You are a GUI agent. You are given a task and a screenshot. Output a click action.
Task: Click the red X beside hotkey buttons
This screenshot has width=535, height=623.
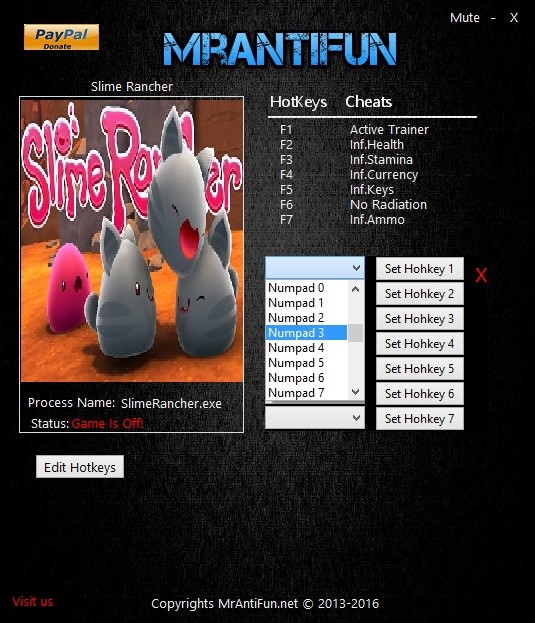(481, 275)
